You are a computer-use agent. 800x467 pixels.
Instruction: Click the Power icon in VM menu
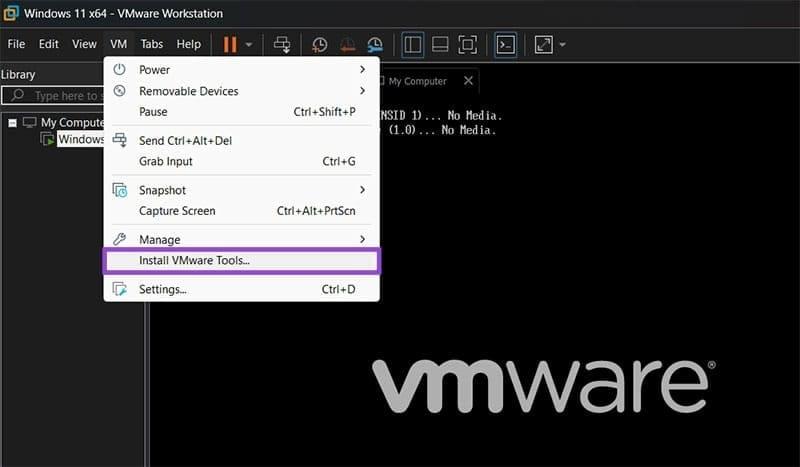click(x=119, y=69)
